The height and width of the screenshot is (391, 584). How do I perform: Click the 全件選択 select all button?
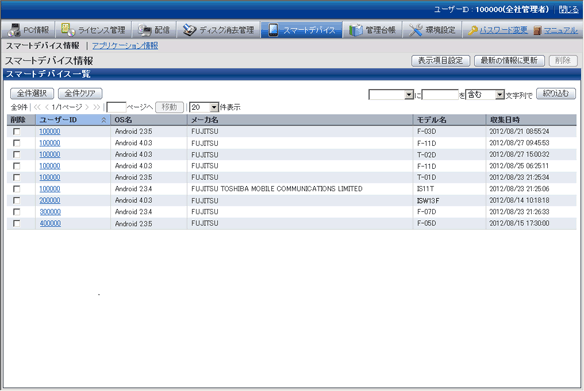tap(32, 93)
